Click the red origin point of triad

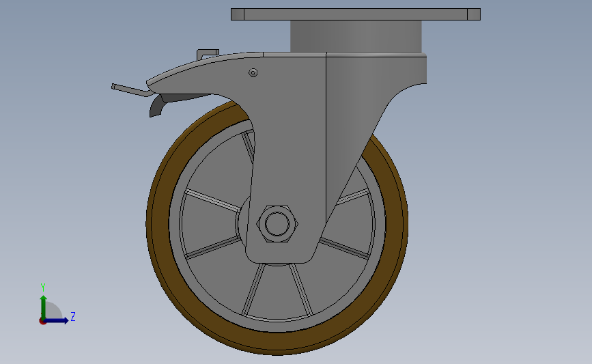coord(42,322)
